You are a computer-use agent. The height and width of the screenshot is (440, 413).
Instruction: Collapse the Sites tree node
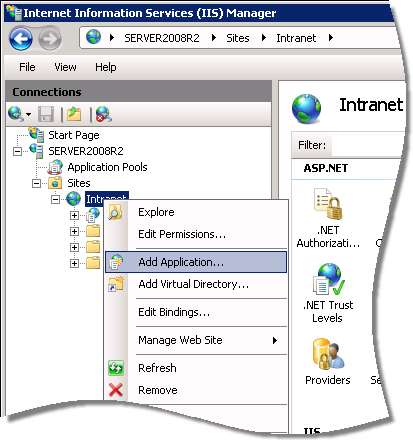36,183
